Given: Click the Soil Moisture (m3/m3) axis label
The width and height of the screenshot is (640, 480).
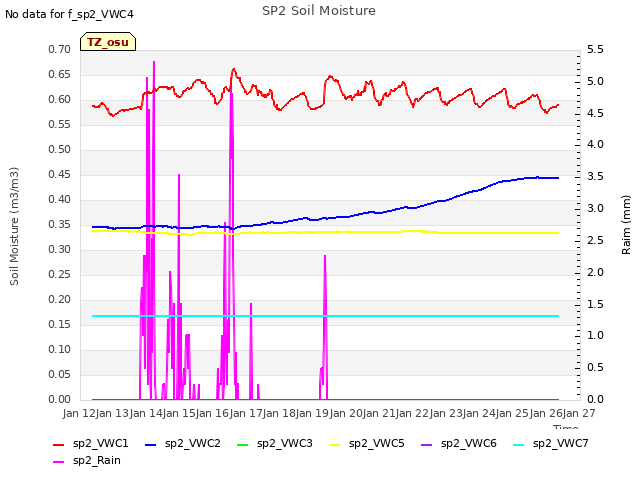Looking at the screenshot, I should [14, 226].
